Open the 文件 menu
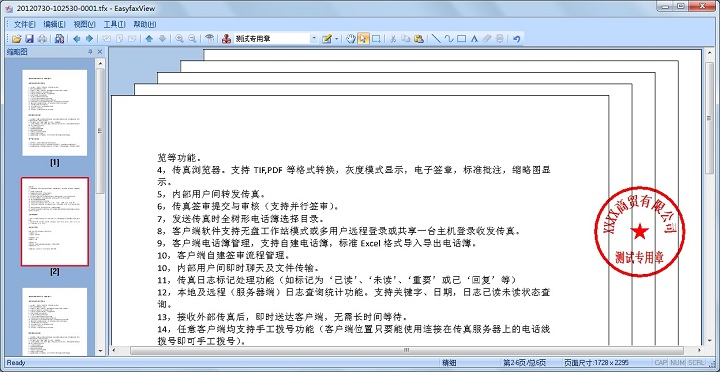This screenshot has width=720, height=372. pyautogui.click(x=24, y=24)
